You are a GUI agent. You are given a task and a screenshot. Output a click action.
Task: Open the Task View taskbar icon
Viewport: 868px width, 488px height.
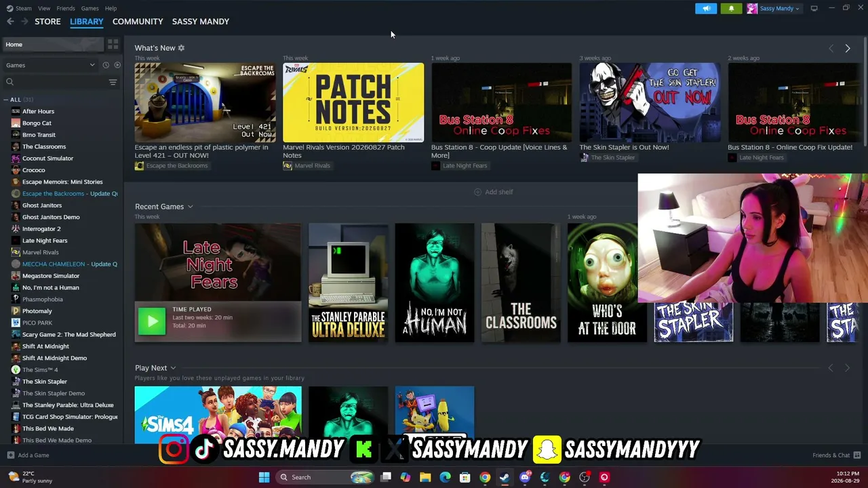click(386, 477)
